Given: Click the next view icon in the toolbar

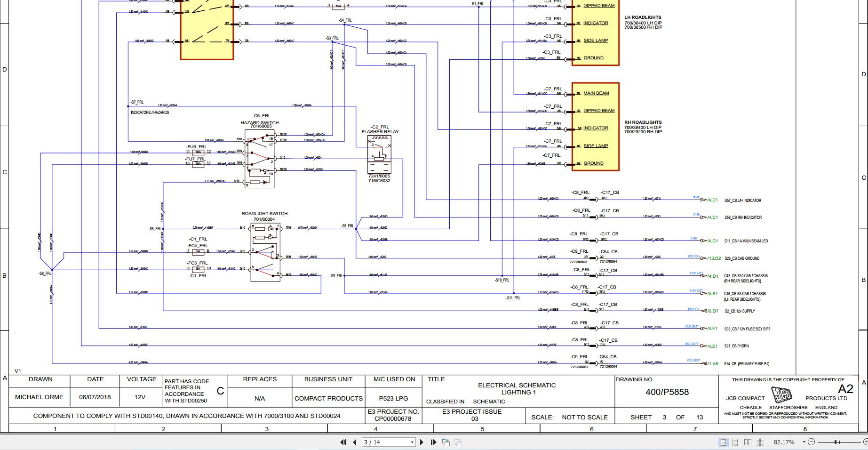Looking at the screenshot, I should tap(458, 442).
